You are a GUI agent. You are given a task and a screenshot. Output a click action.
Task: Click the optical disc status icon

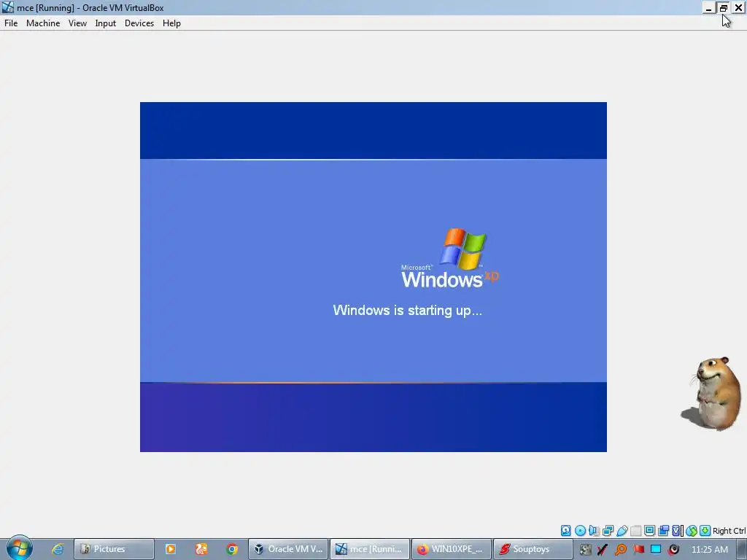point(580,531)
